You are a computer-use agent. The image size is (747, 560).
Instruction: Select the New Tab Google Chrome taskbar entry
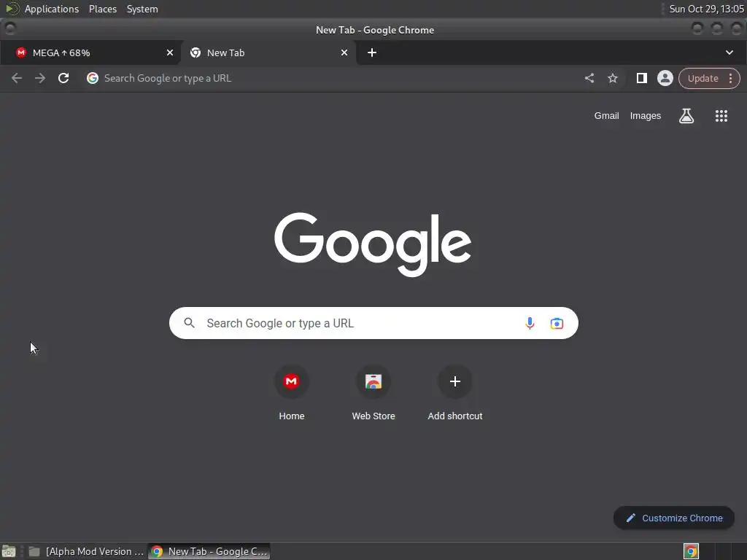(209, 551)
